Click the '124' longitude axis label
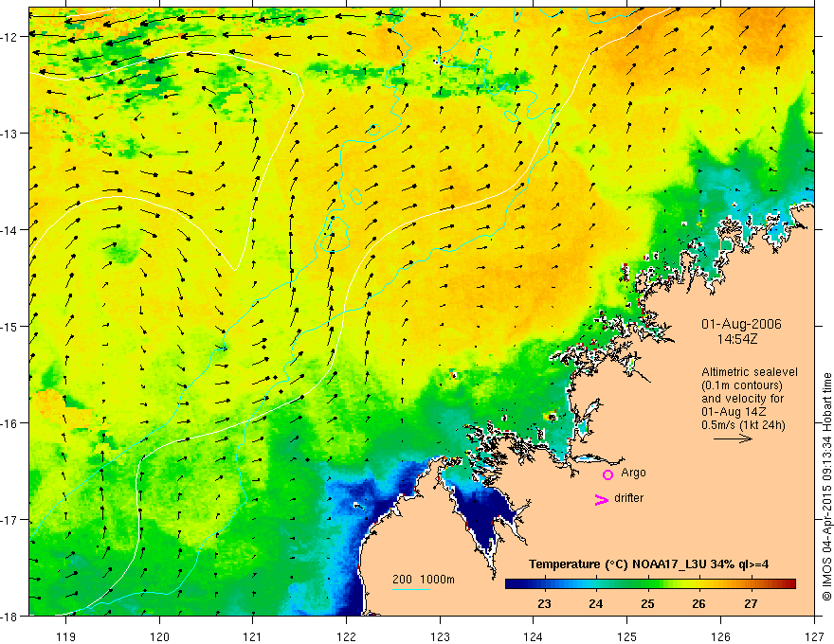This screenshot has height=644, width=834. 534,636
